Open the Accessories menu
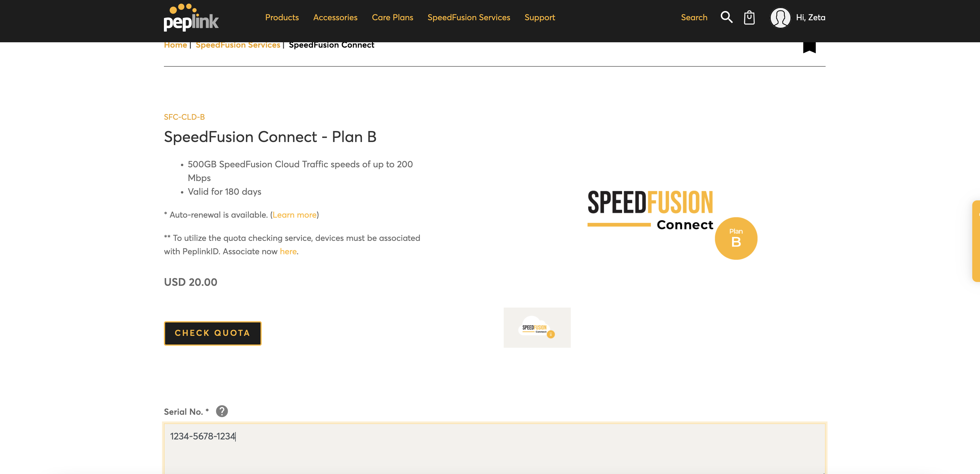 [x=335, y=18]
